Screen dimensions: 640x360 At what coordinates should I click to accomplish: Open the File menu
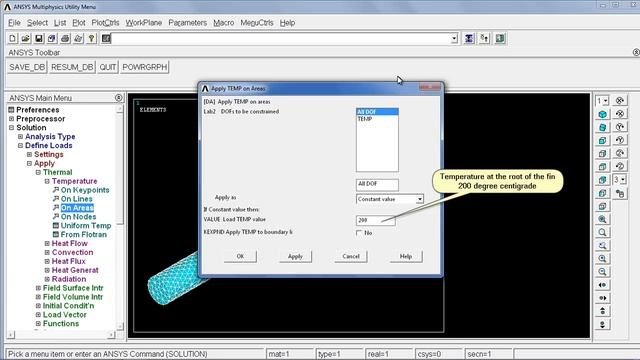[x=14, y=23]
